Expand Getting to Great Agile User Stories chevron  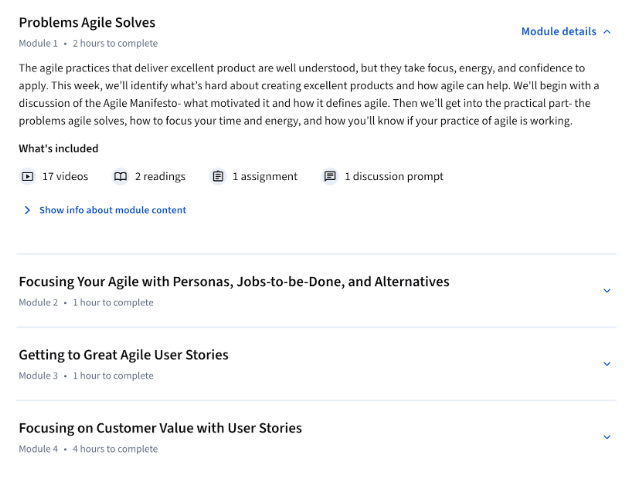tap(607, 365)
